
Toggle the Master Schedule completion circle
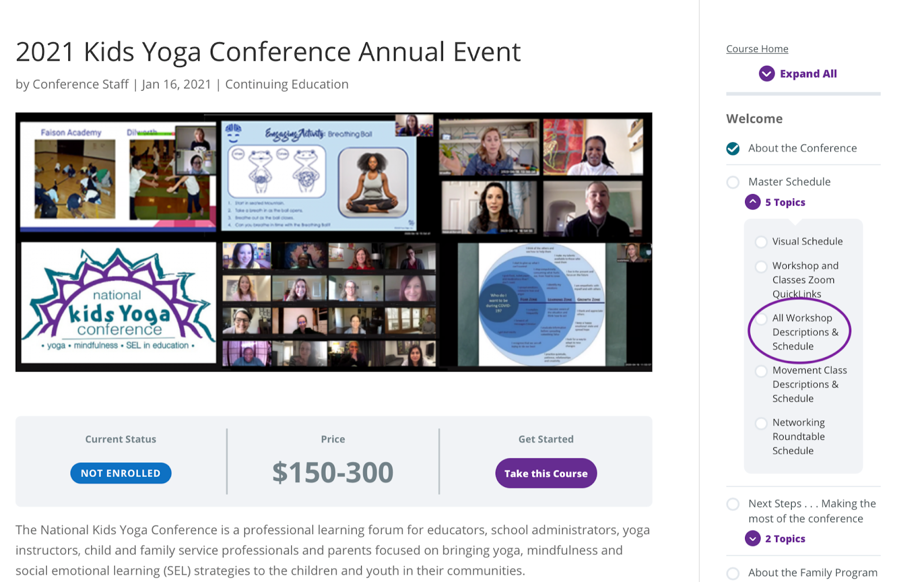click(733, 182)
